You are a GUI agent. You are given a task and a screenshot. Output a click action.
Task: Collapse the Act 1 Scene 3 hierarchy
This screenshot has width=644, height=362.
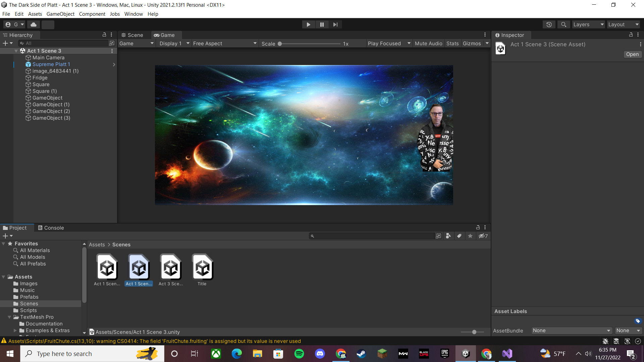(x=16, y=51)
